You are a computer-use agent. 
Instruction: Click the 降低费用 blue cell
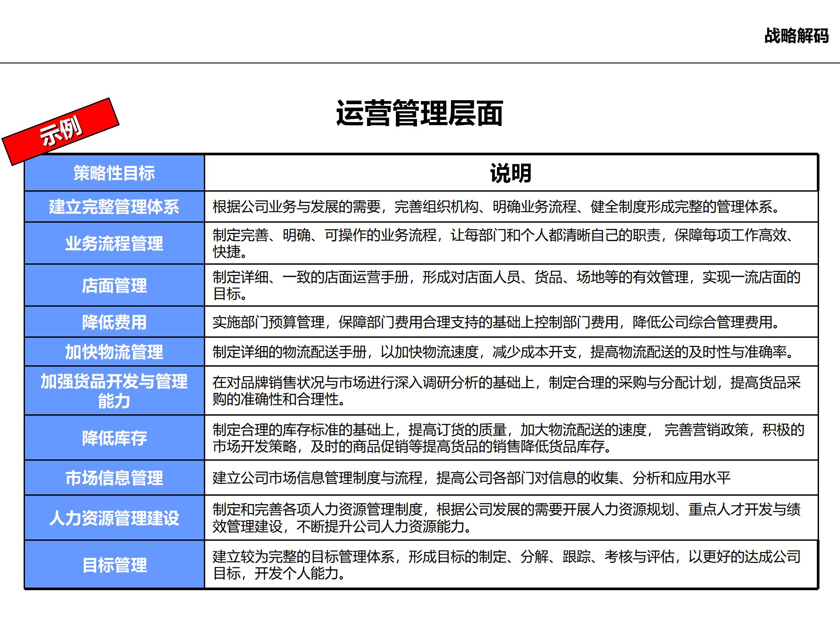[114, 322]
